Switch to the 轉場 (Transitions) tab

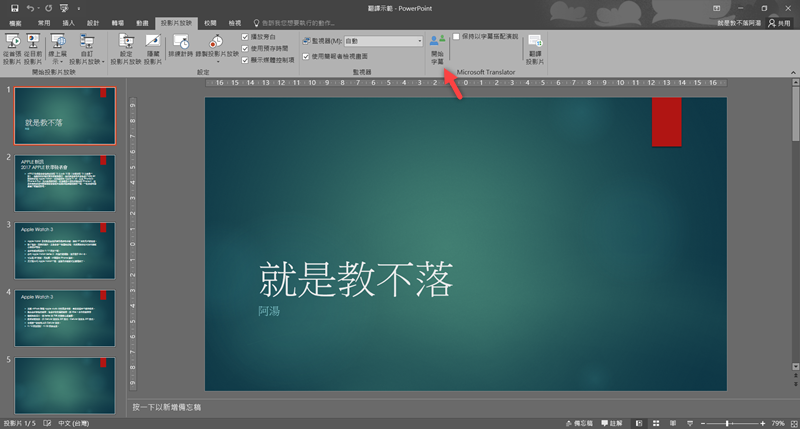(118, 23)
